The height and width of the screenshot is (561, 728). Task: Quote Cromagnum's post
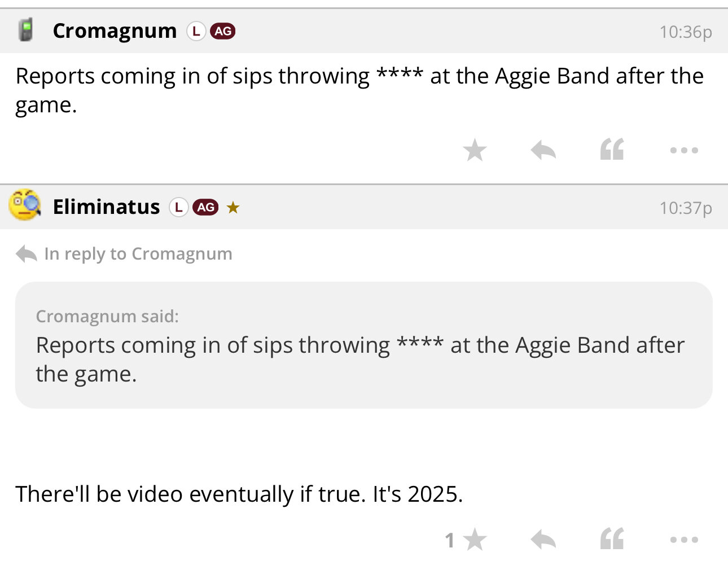pos(612,150)
